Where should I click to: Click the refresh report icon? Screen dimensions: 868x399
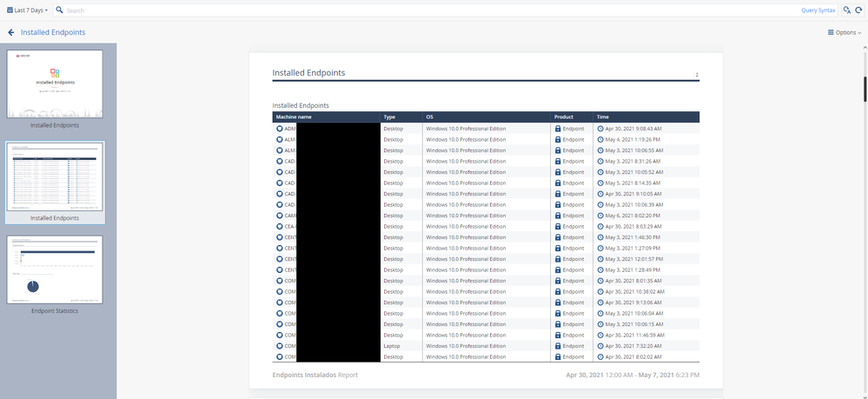point(858,10)
